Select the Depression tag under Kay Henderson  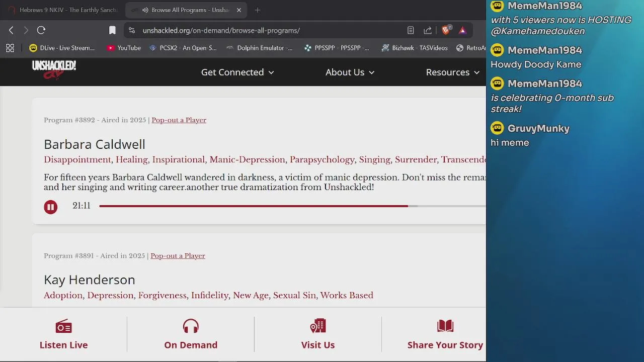(x=110, y=296)
